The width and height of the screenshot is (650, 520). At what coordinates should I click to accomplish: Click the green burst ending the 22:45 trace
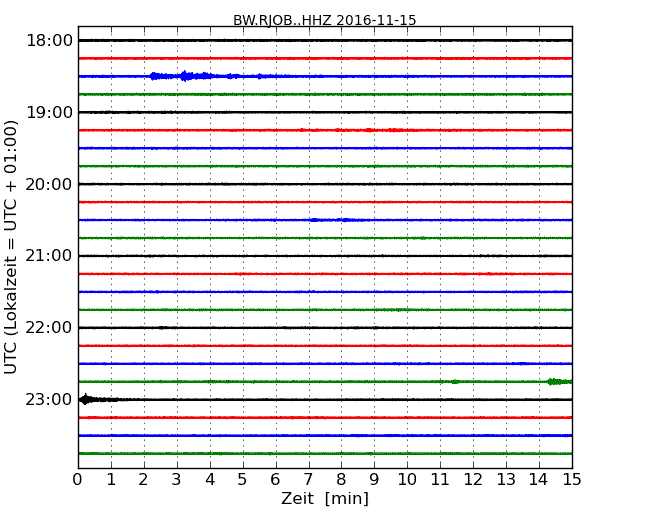coord(559,381)
